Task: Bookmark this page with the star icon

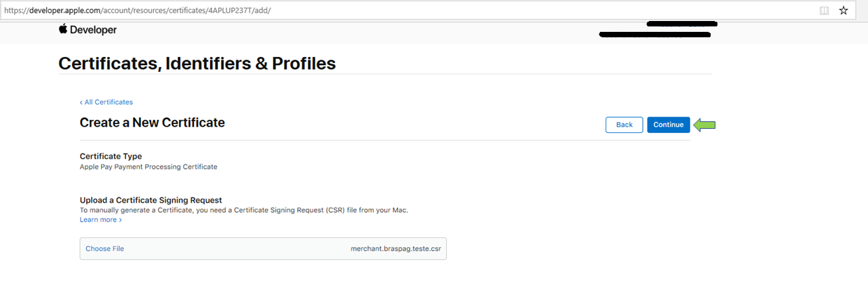Action: (844, 11)
